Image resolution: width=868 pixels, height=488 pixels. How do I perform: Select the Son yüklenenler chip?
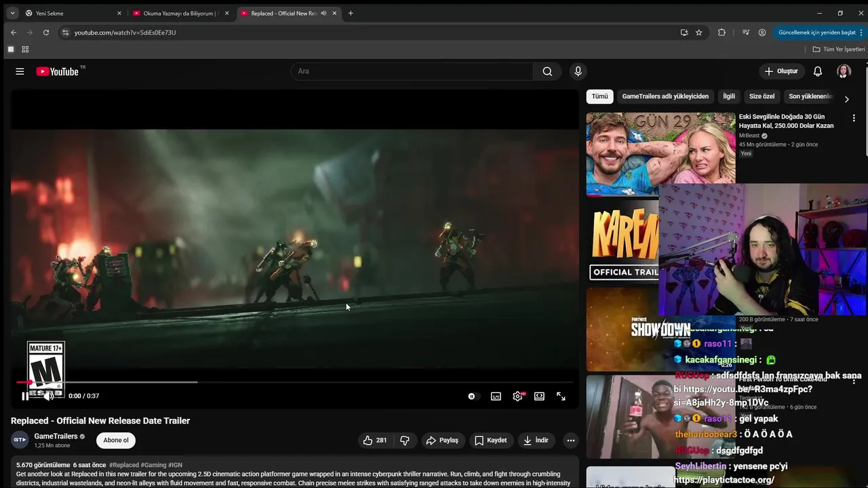(x=810, y=96)
